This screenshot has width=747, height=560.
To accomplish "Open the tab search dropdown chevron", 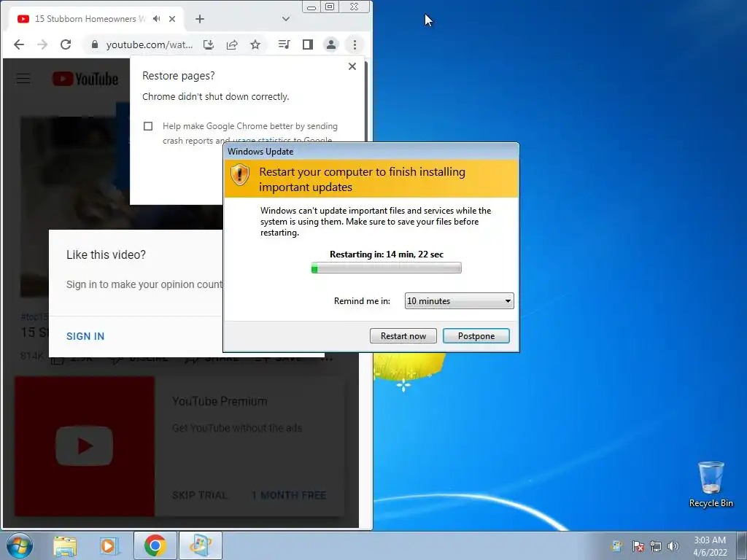I will (x=285, y=19).
